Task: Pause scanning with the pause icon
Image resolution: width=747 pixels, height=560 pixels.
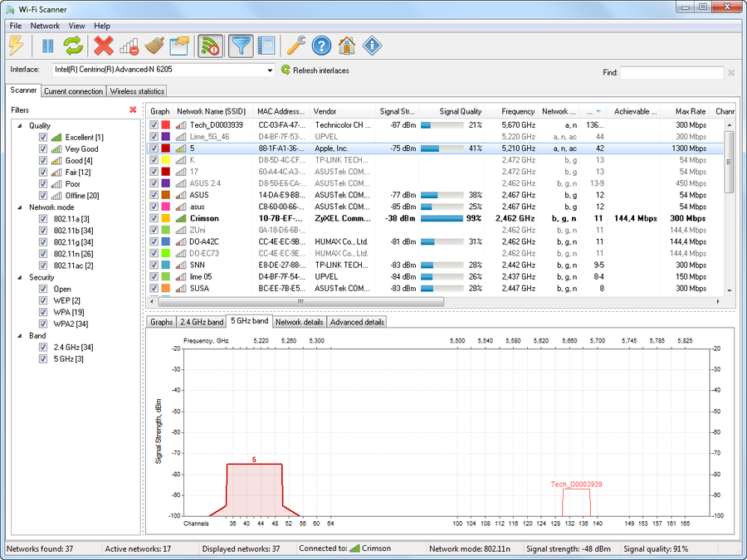Action: (x=47, y=46)
